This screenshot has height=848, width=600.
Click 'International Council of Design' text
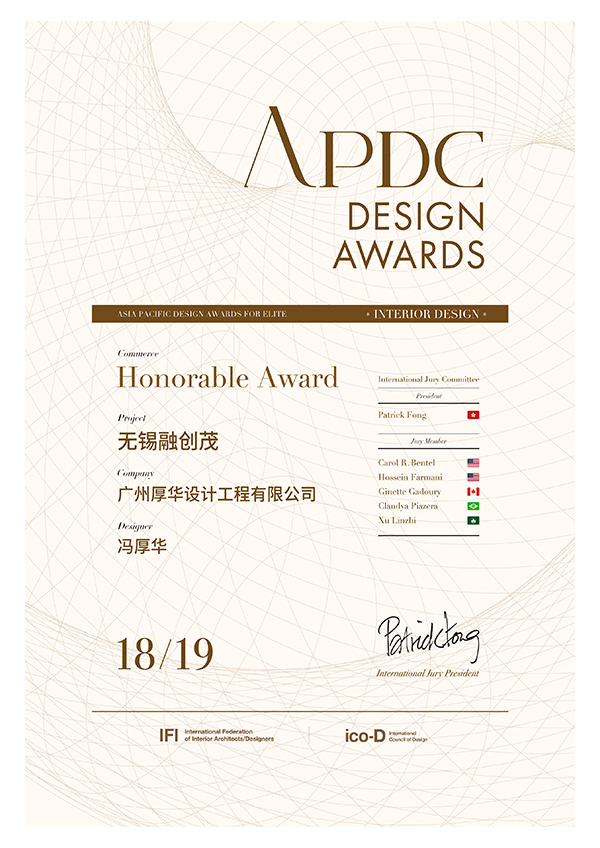pos(408,736)
